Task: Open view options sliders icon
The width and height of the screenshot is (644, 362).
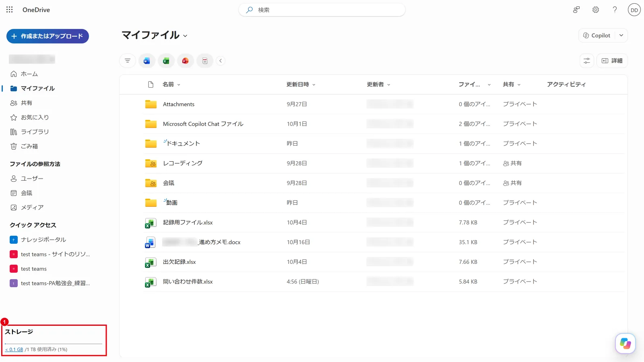Action: point(587,61)
